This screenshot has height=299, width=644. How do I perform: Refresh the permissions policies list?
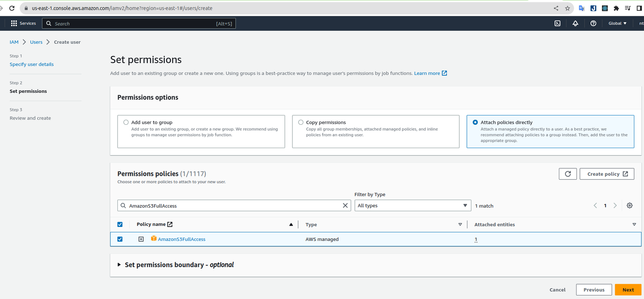pyautogui.click(x=568, y=174)
